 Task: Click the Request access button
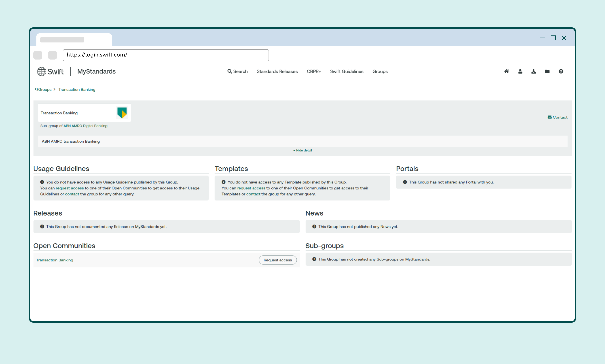point(278,260)
